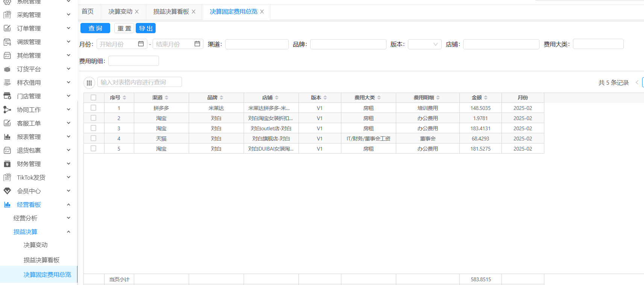Toggle the select-all header checkbox
Image resolution: width=644 pixels, height=285 pixels.
(94, 98)
